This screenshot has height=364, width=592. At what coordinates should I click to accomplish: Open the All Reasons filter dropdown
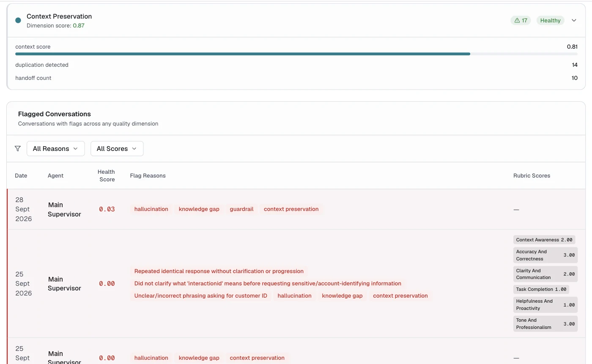point(56,148)
